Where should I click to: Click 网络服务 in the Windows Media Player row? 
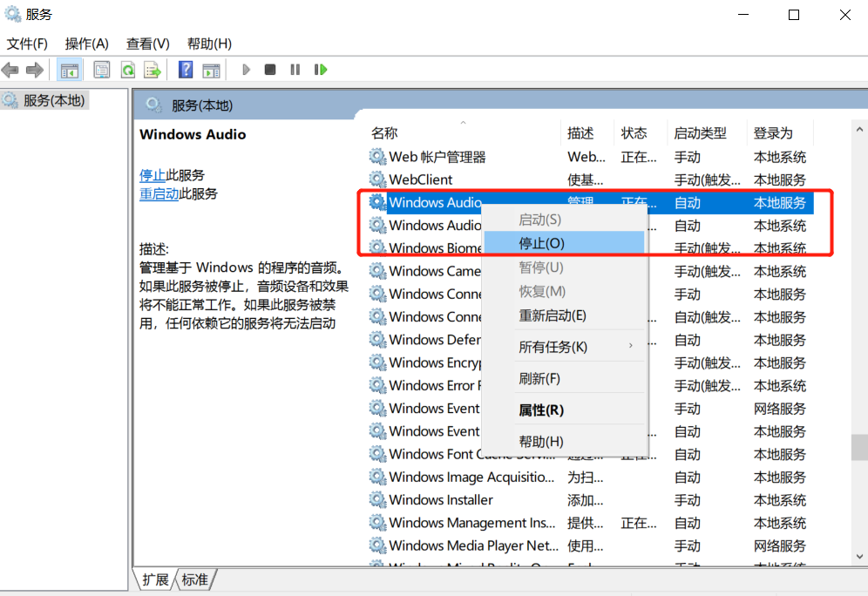click(x=779, y=545)
